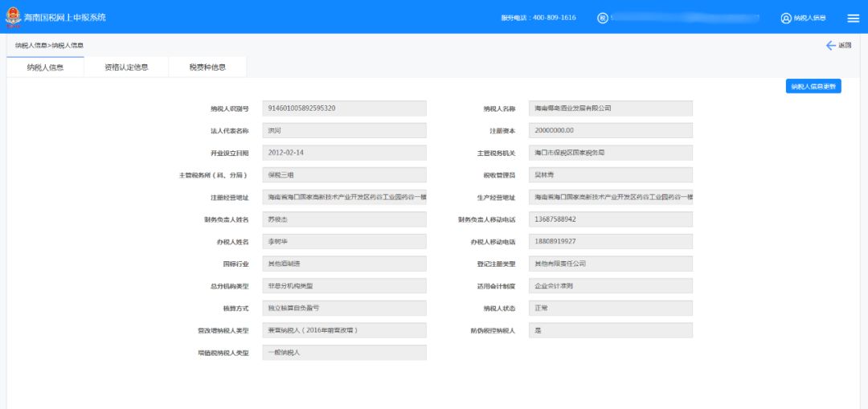Image resolution: width=868 pixels, height=409 pixels.
Task: Select the 注册经营地址 field
Action: coord(344,197)
